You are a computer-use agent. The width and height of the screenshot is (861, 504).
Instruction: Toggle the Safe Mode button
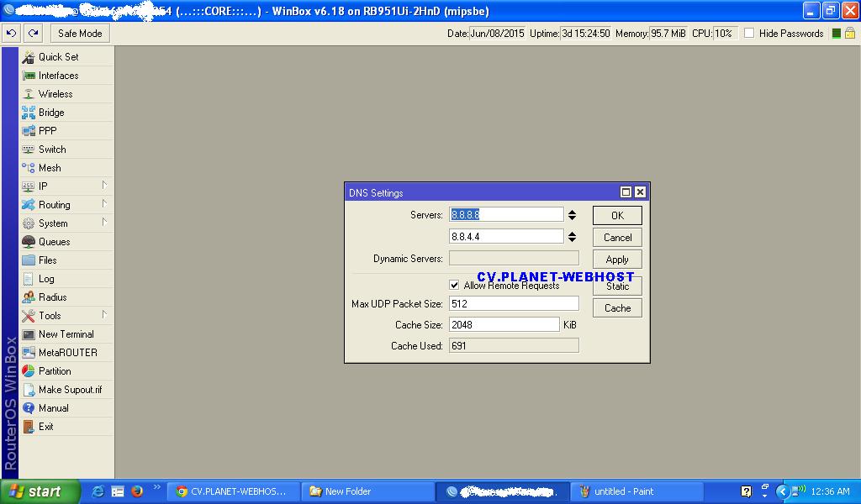coord(80,34)
